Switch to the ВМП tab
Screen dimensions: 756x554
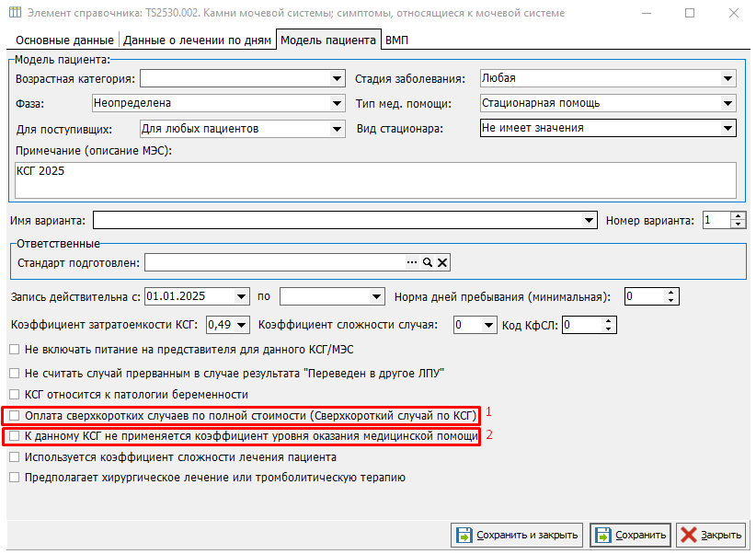(x=396, y=40)
